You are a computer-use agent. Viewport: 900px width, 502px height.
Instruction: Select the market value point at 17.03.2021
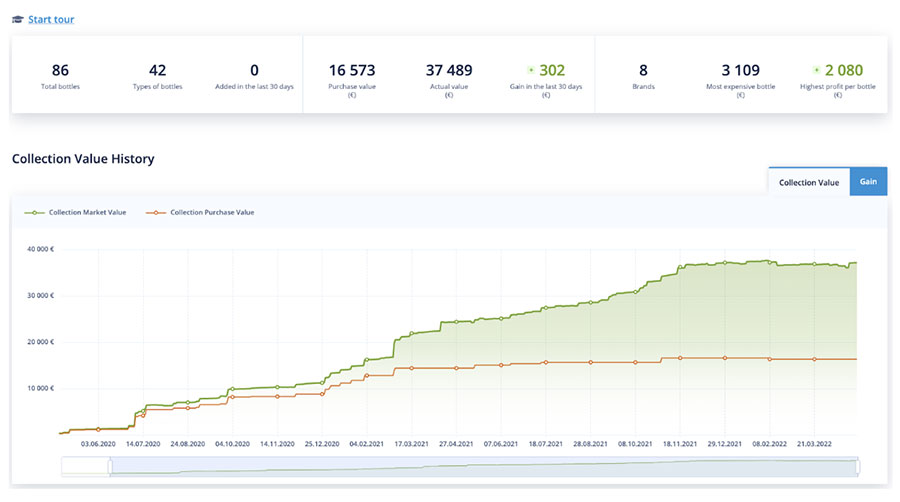pos(412,334)
